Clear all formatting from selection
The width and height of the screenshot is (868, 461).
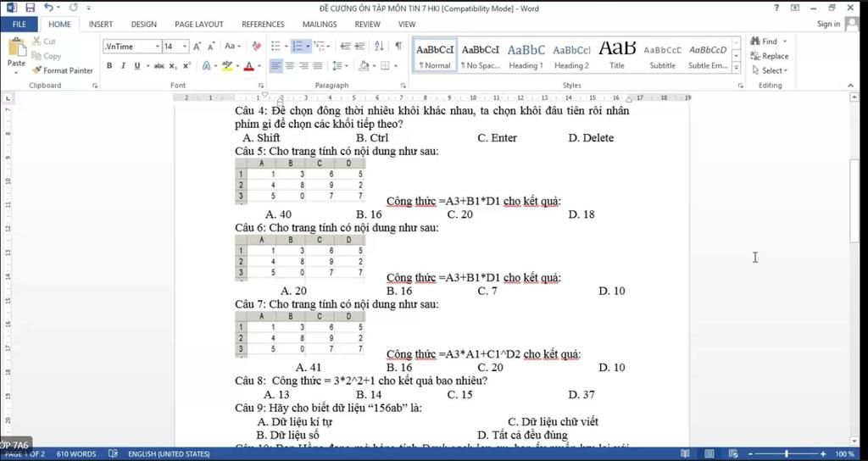point(256,47)
